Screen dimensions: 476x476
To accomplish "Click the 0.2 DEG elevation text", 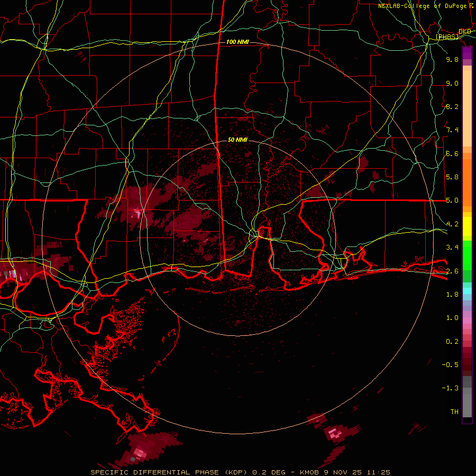I will point(269,472).
